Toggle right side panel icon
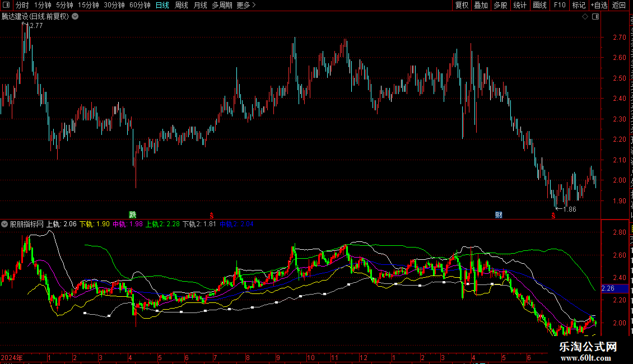Image resolution: width=633 pixels, height=364 pixels. pyautogui.click(x=595, y=17)
